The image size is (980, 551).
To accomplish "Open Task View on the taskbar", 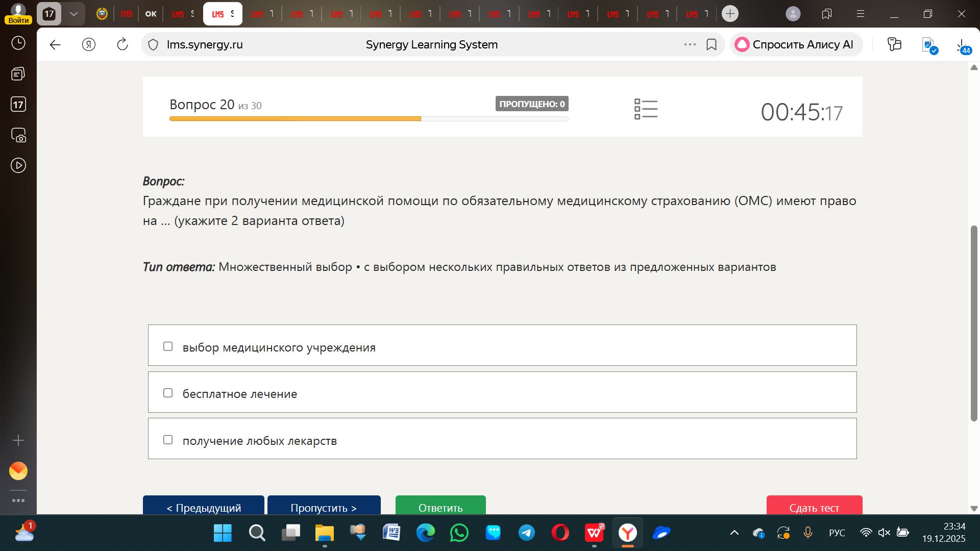I will 291,533.
